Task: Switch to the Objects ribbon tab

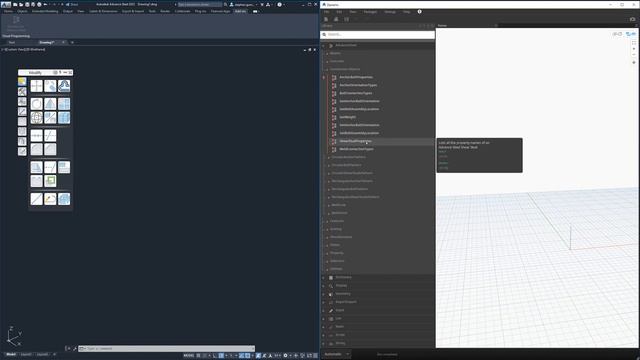Action: coord(22,11)
